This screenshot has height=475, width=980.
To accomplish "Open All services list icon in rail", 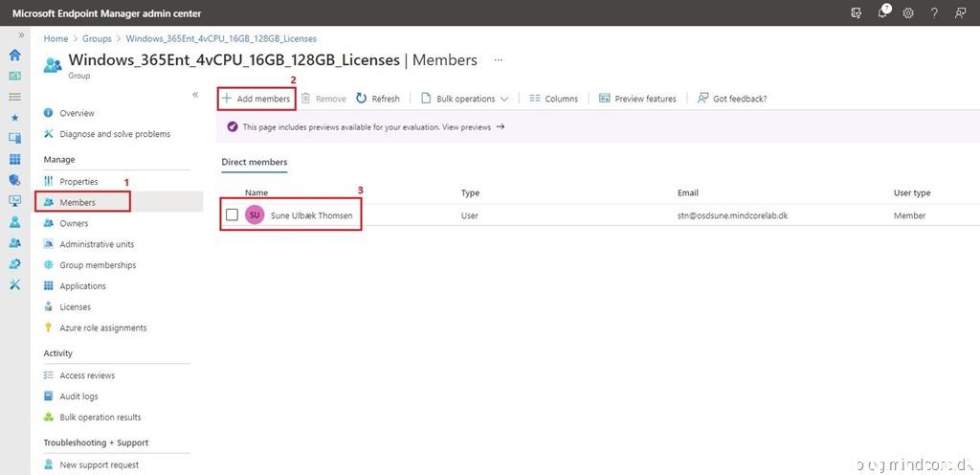I will (14, 97).
